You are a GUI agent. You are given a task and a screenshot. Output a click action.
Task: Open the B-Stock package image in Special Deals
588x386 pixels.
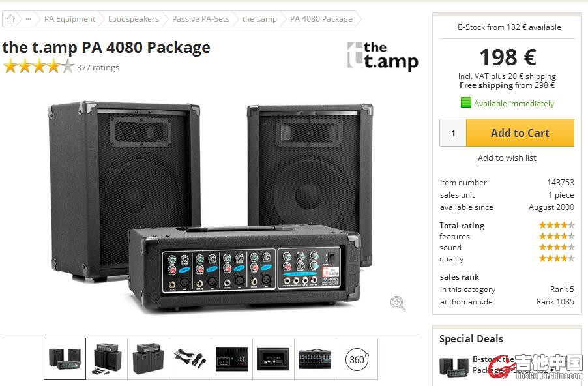454,366
